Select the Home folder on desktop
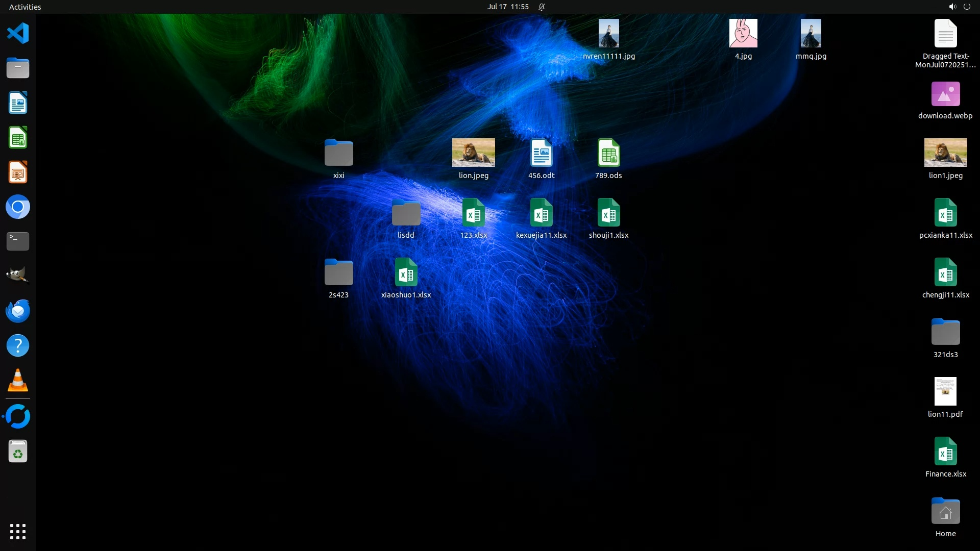The height and width of the screenshot is (551, 980). [945, 512]
